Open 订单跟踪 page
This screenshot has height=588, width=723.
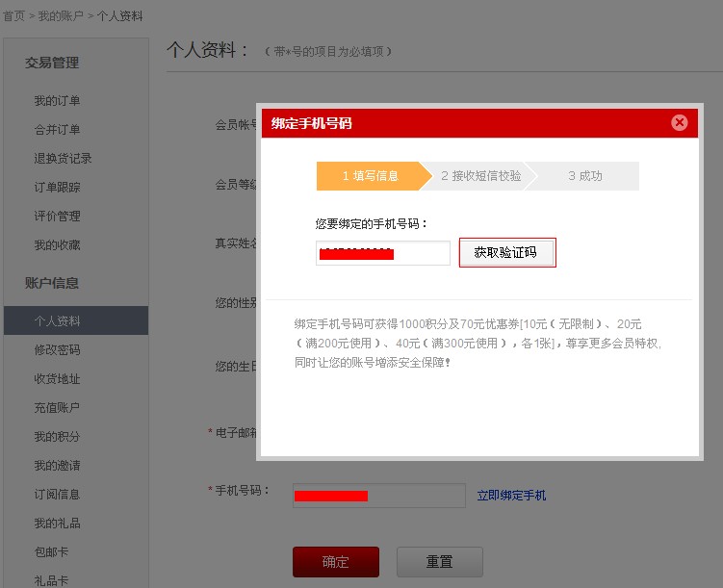[x=57, y=188]
